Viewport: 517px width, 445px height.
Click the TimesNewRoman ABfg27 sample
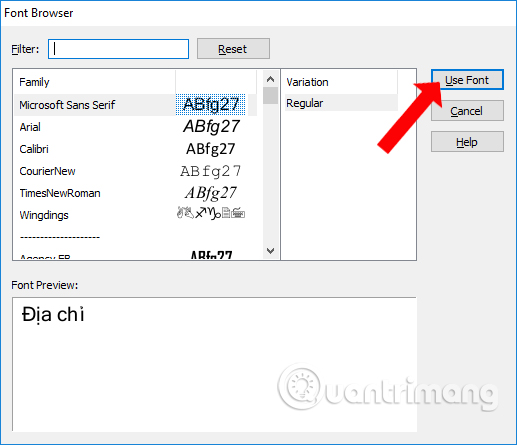pyautogui.click(x=211, y=193)
